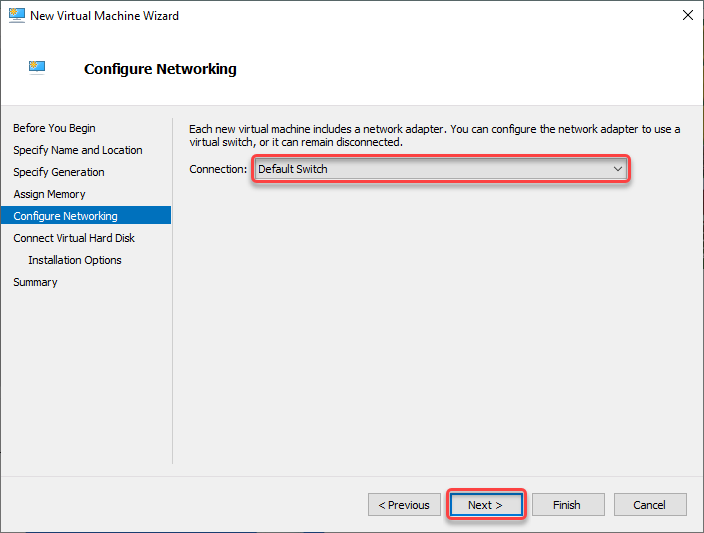Go to Before You Begin step
This screenshot has height=533, width=704.
click(x=54, y=128)
